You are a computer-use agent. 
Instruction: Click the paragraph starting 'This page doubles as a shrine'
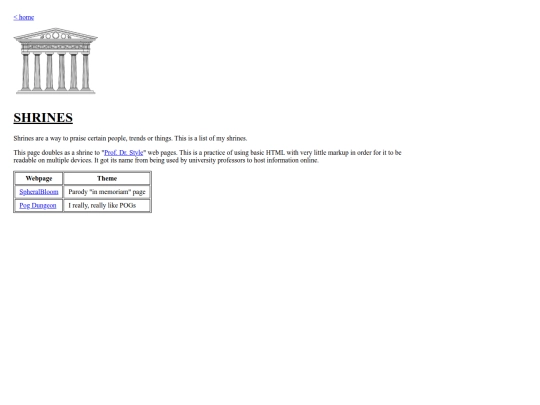tap(207, 156)
